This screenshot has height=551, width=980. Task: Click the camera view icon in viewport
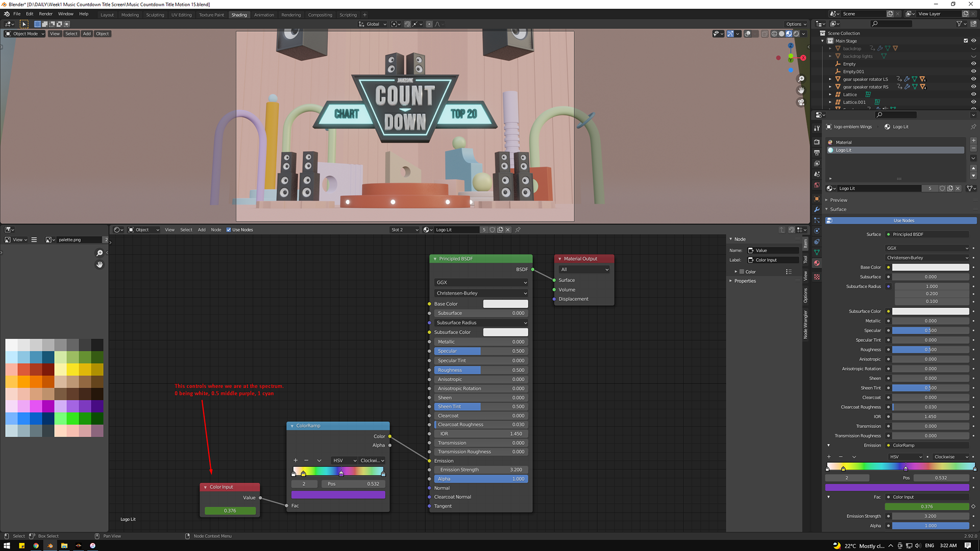[x=801, y=102]
